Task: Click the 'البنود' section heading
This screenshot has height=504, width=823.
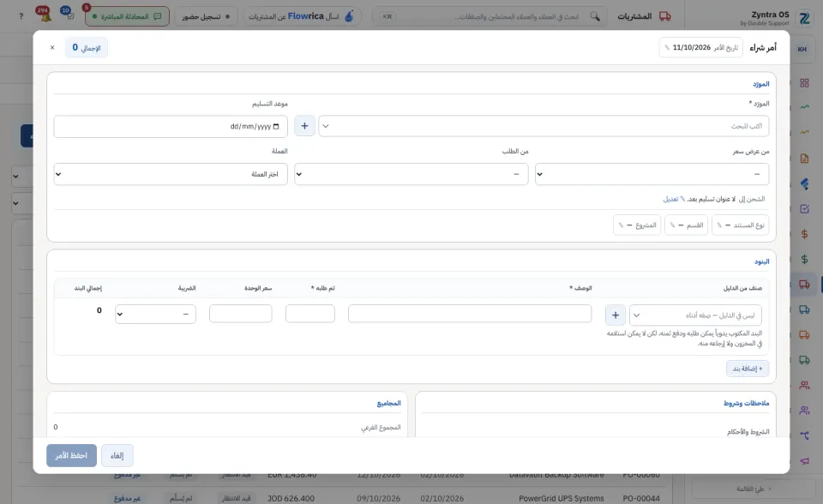Action: point(761,261)
